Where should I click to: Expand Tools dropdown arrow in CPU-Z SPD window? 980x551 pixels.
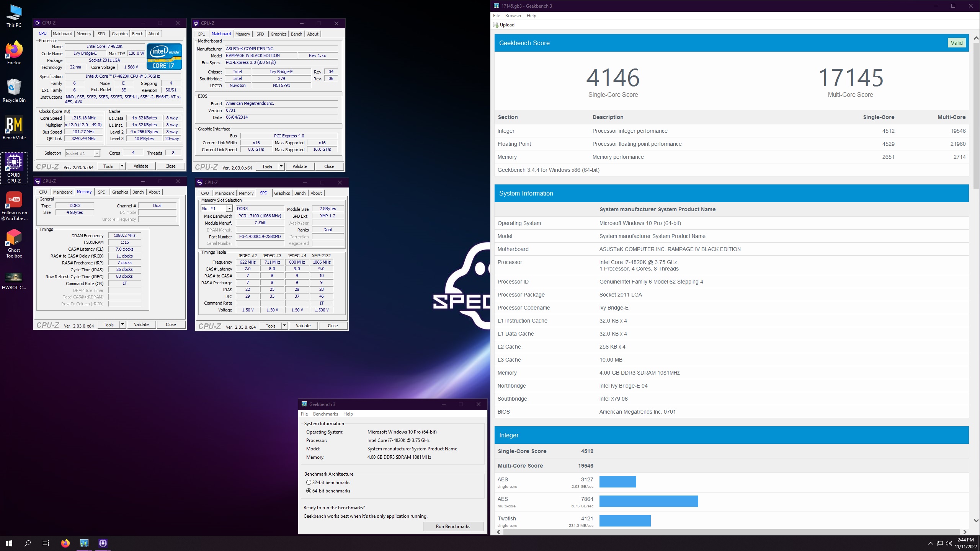point(284,326)
